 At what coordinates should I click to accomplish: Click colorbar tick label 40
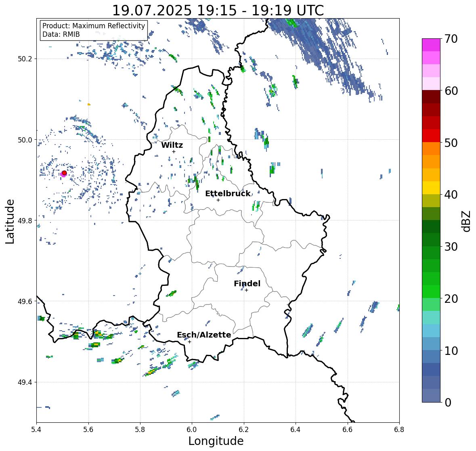451,195
